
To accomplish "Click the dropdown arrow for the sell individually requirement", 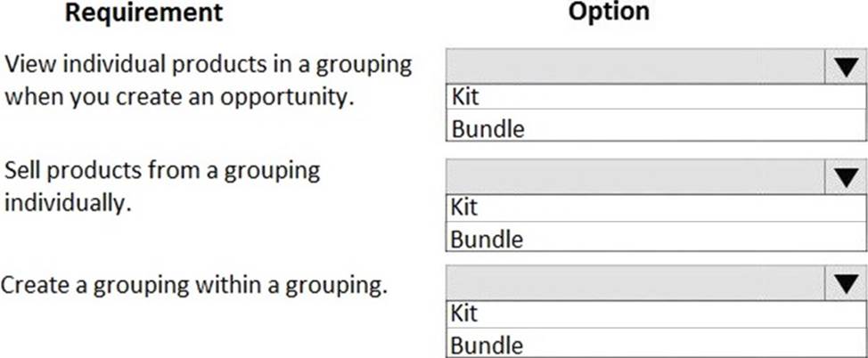I will click(845, 179).
